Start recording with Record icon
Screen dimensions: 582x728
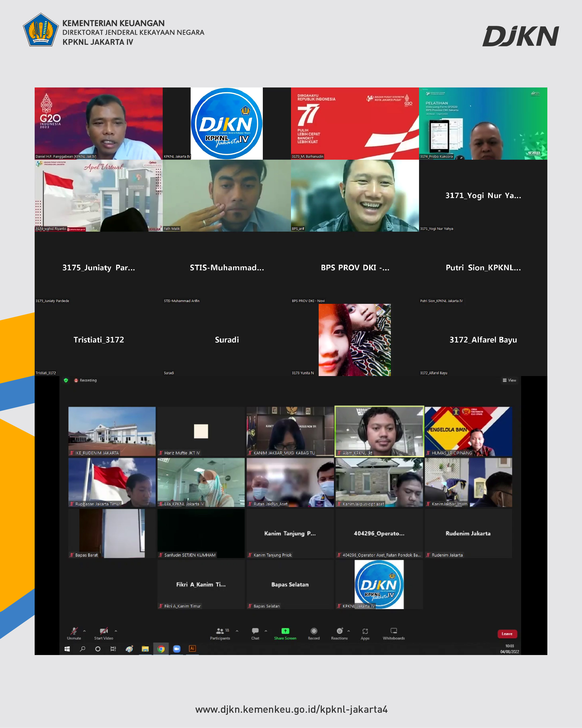pyautogui.click(x=314, y=631)
